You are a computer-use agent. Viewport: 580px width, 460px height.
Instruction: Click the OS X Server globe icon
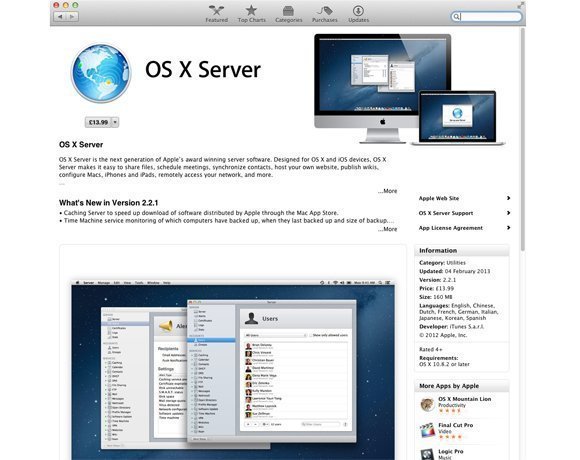click(x=101, y=73)
